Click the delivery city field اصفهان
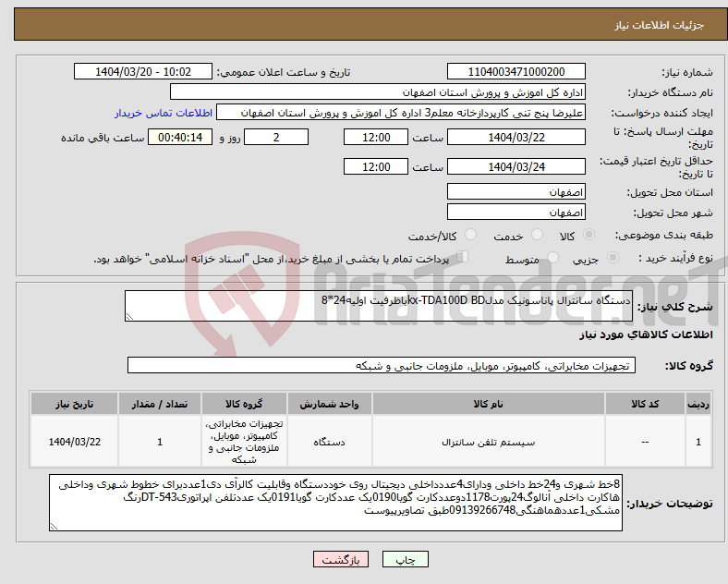 516,213
